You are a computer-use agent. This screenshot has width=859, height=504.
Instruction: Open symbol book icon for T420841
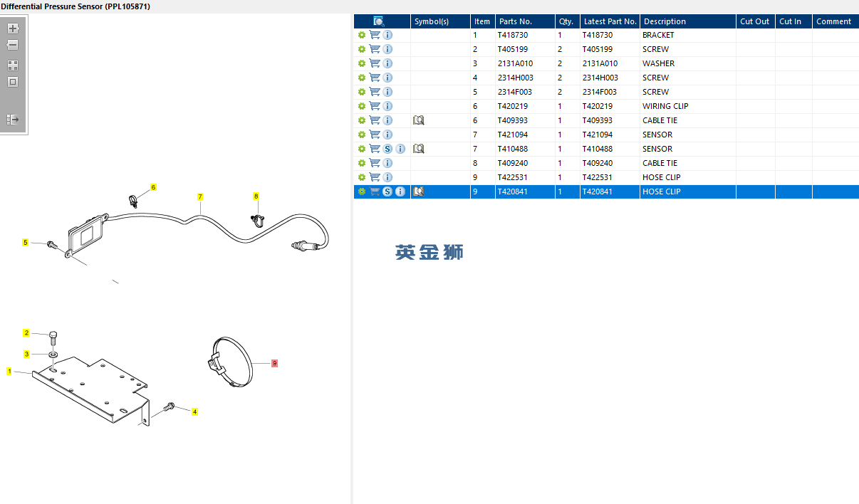pyautogui.click(x=419, y=191)
